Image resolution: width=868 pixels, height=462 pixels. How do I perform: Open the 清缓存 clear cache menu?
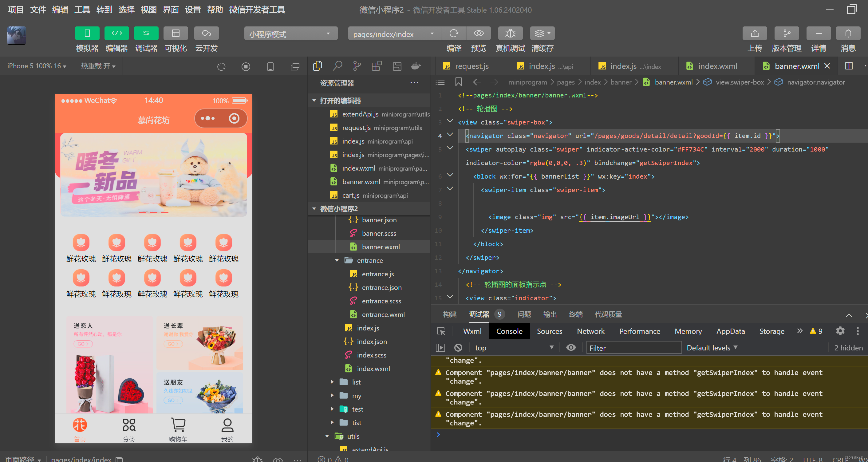(x=542, y=33)
